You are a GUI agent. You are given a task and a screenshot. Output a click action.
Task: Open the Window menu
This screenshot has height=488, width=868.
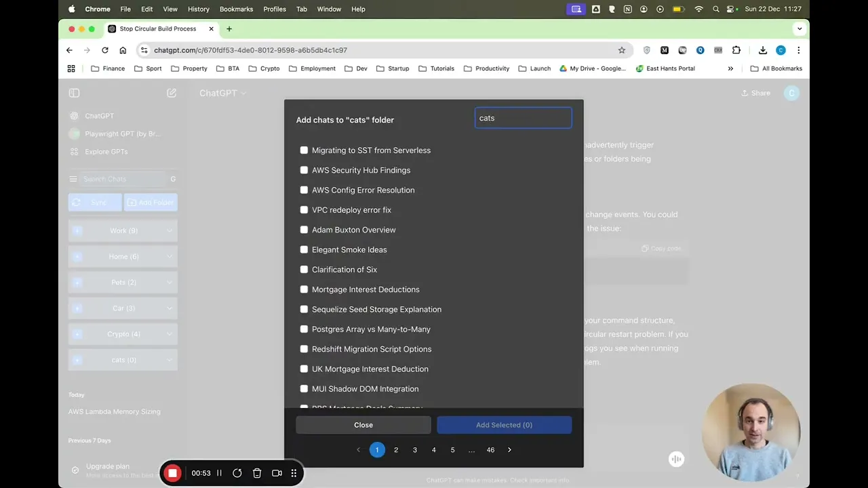(x=329, y=9)
